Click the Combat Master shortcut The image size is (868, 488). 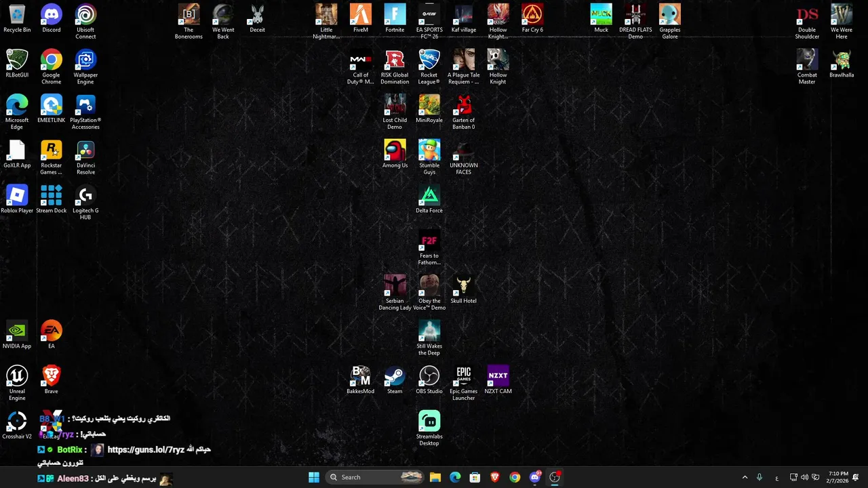pyautogui.click(x=807, y=67)
